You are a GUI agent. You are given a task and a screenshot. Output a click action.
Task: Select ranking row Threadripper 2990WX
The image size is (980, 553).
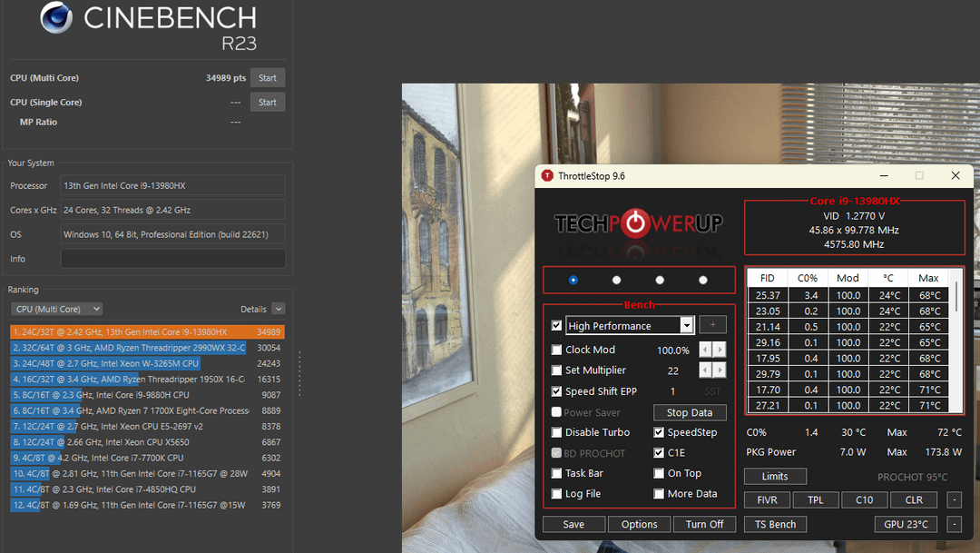[x=148, y=348]
